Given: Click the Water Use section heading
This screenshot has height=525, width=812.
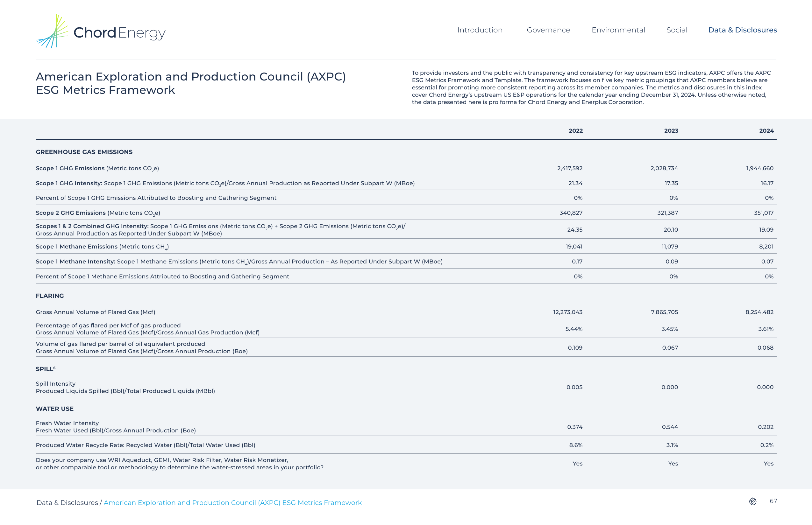Looking at the screenshot, I should [x=54, y=409].
